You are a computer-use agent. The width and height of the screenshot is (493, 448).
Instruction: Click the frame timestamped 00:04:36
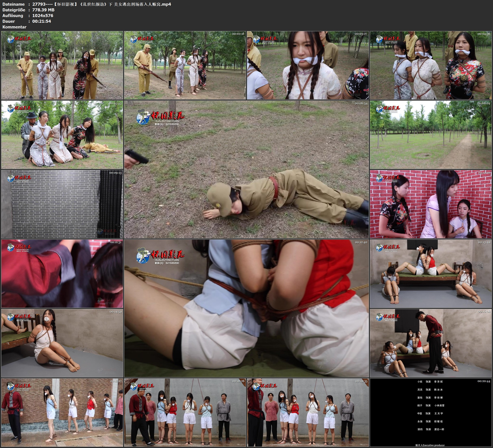(431, 65)
